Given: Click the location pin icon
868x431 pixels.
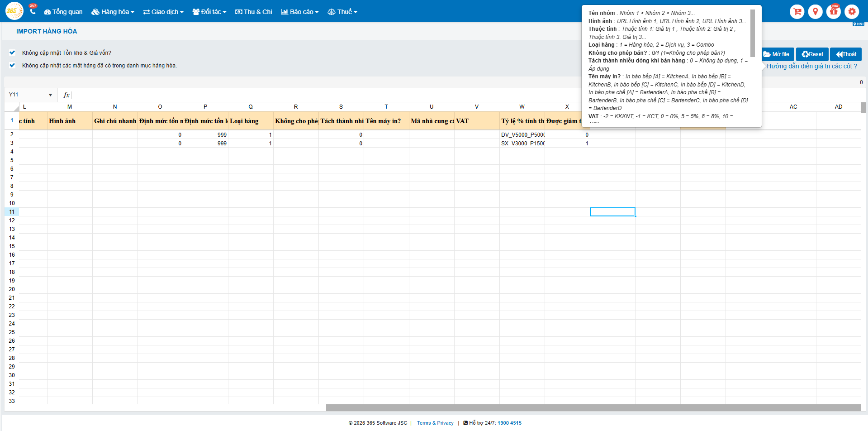Looking at the screenshot, I should coord(815,12).
